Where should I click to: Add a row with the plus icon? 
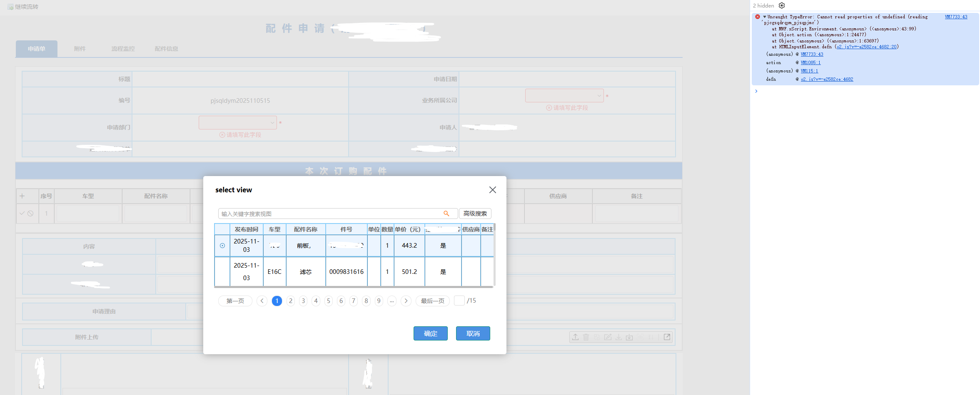[x=22, y=196]
